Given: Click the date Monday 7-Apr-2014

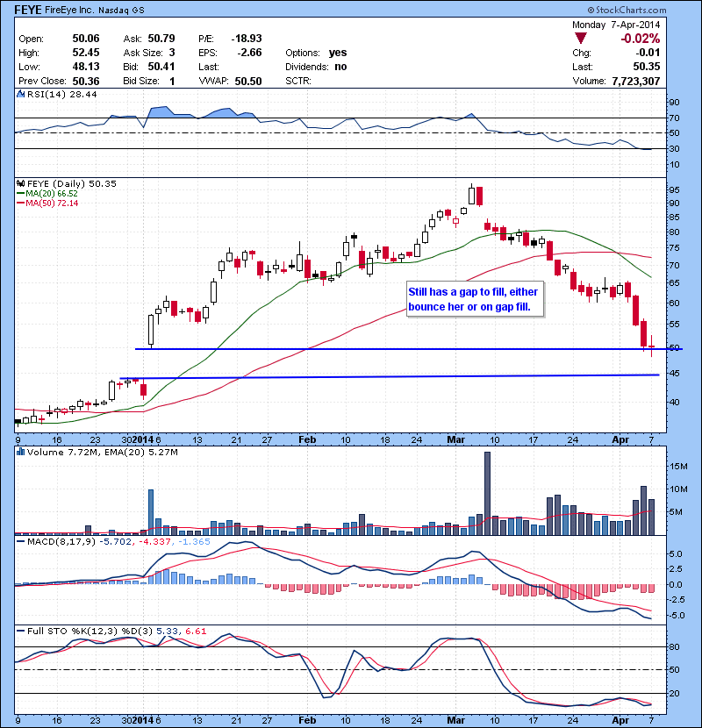Looking at the screenshot, I should click(x=616, y=25).
